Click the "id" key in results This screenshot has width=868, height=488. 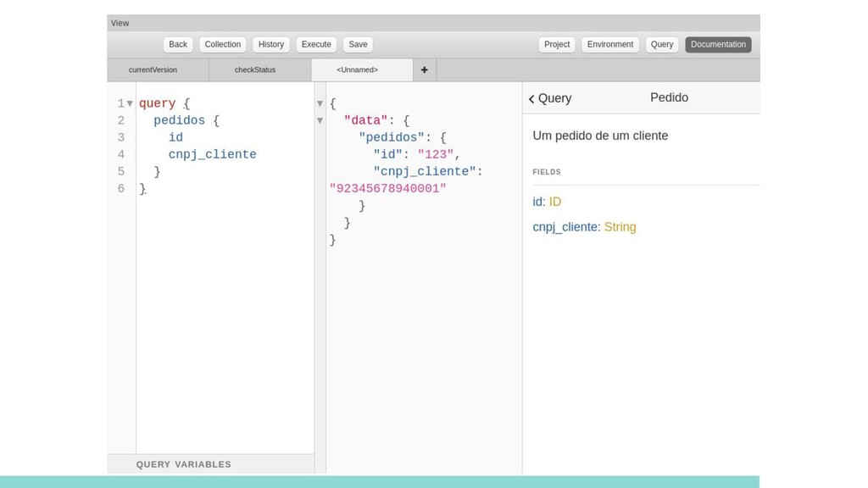pos(387,154)
